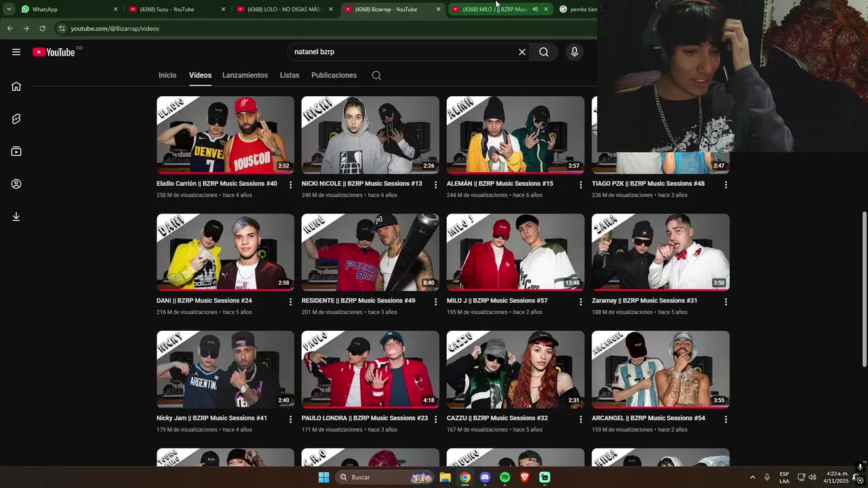
Task: Click the taskbar Buscar search box
Action: click(x=385, y=477)
